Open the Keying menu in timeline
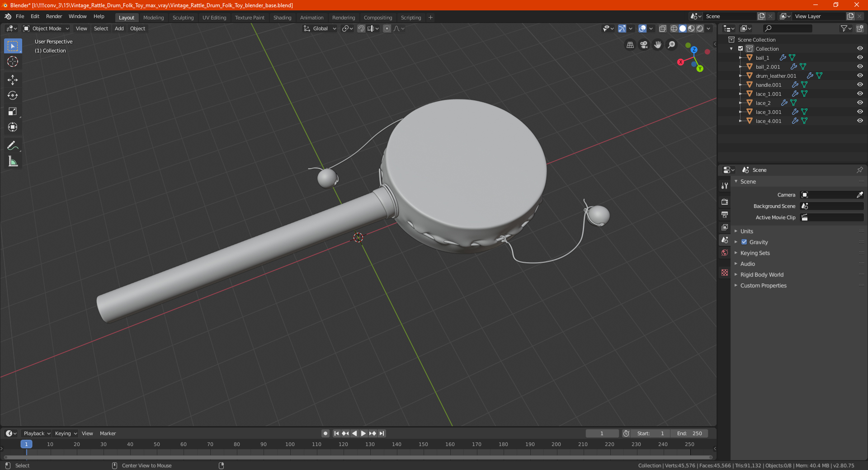 tap(66, 433)
